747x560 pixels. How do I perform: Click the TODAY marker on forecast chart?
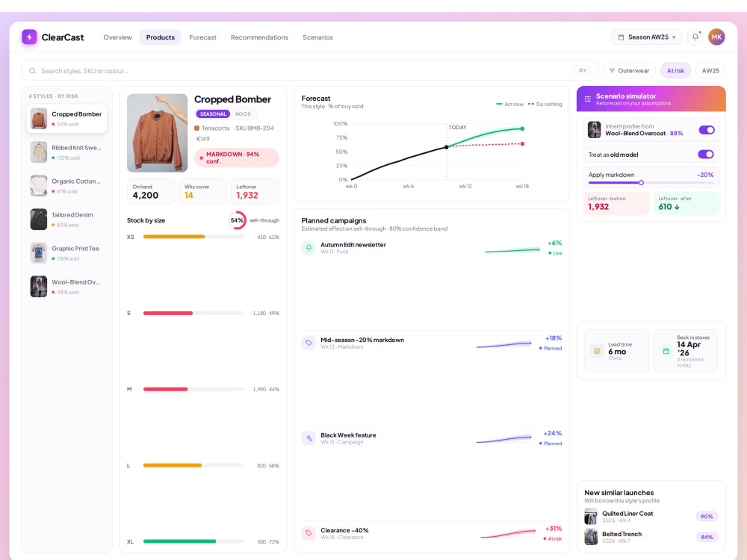point(457,127)
